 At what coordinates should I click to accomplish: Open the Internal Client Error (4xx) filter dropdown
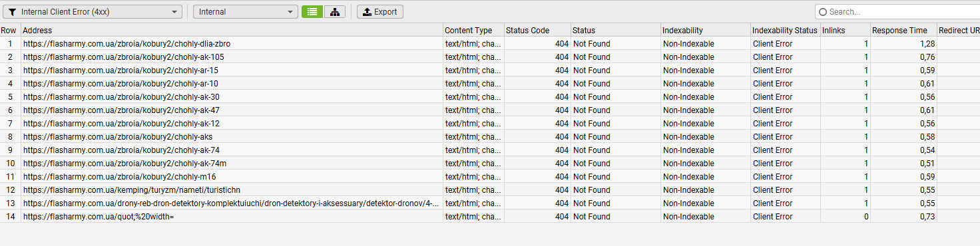[93, 12]
